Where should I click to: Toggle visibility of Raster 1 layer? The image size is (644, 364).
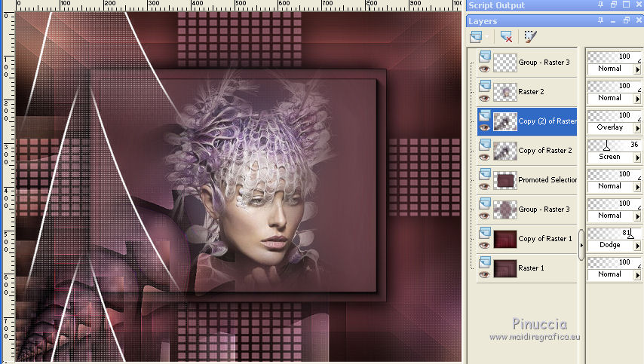[x=485, y=275]
